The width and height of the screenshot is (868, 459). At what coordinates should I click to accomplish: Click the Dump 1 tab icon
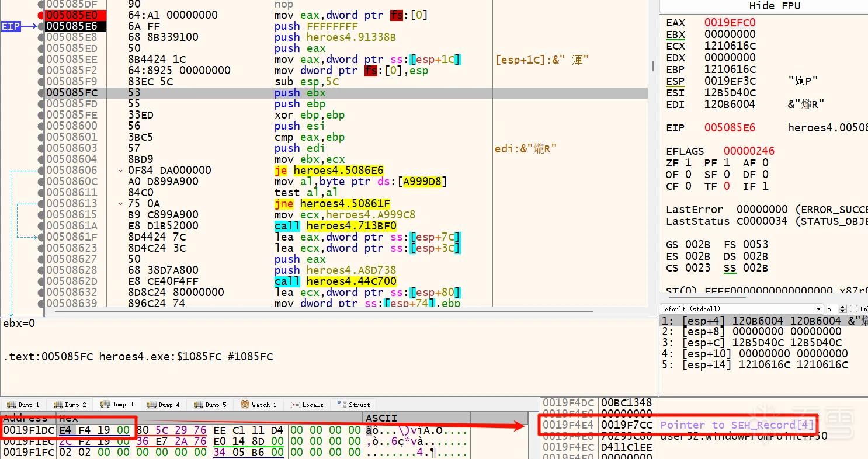(12, 405)
